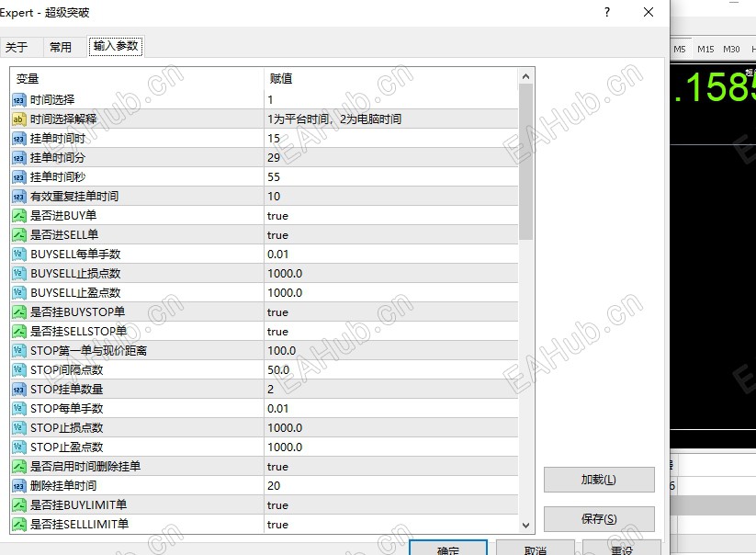Click the double icon beside STOP止盈点数
The height and width of the screenshot is (555, 756).
[x=18, y=447]
